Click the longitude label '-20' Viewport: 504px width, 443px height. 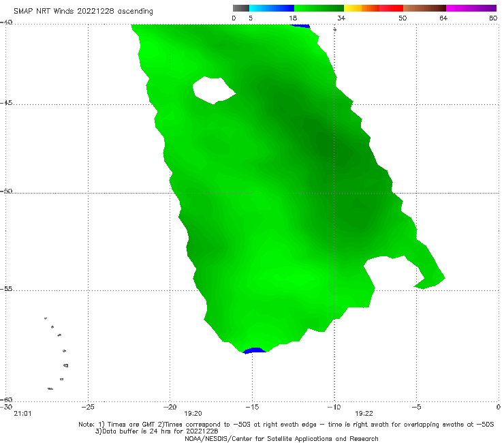coord(170,407)
